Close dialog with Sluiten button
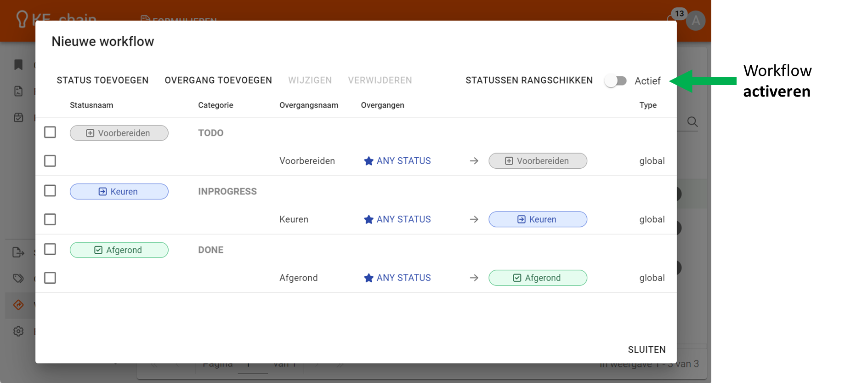The height and width of the screenshot is (383, 868). click(647, 349)
